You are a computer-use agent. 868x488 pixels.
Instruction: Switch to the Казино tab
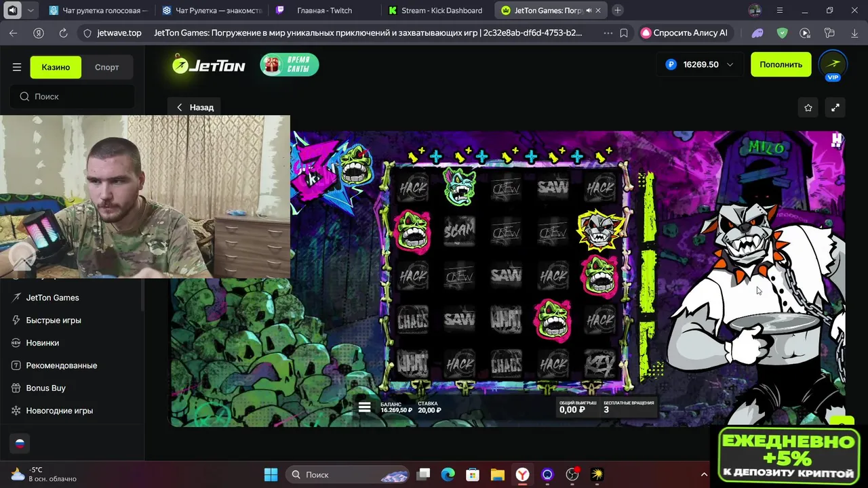[56, 67]
